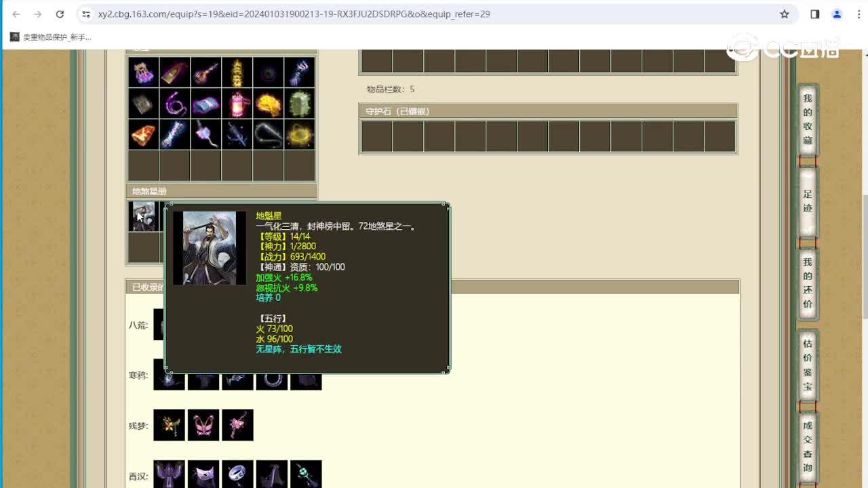Click the 地魁星 portrait in the tooltip
Image resolution: width=868 pixels, height=488 pixels.
pos(210,248)
